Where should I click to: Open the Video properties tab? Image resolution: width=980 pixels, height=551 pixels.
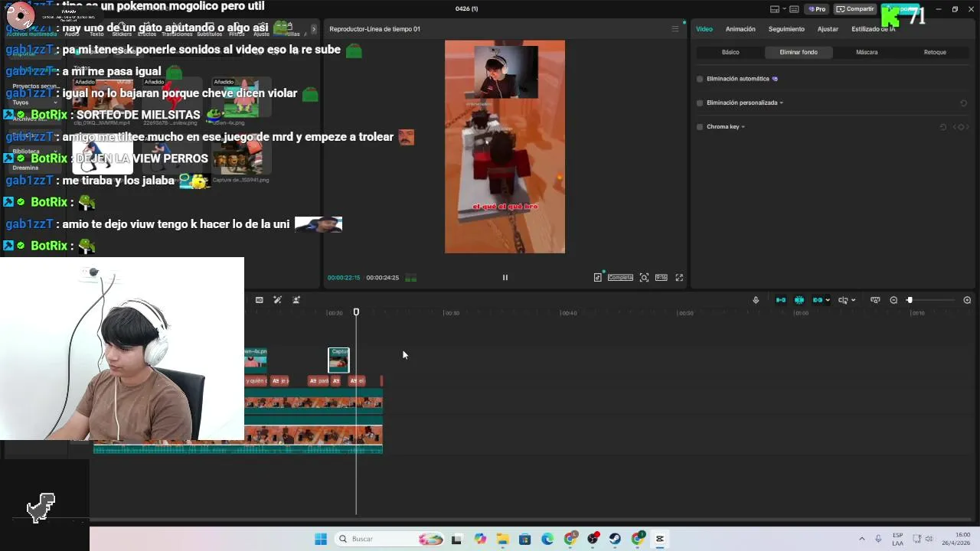[x=704, y=29]
